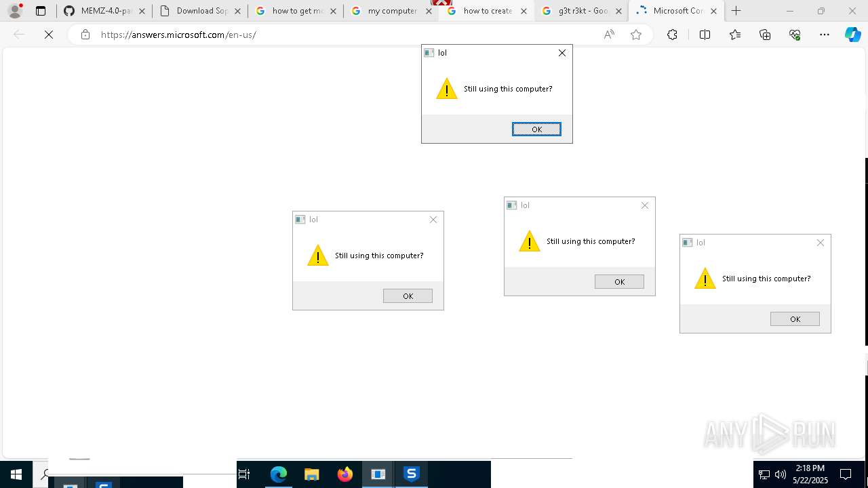Open the Windows Start menu
Image resolution: width=868 pixels, height=488 pixels.
[16, 474]
